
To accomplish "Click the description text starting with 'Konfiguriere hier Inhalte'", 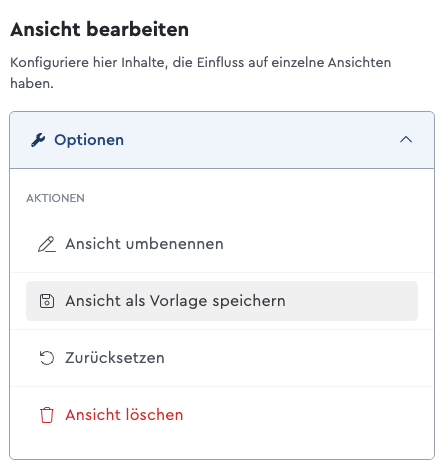I will [x=200, y=73].
